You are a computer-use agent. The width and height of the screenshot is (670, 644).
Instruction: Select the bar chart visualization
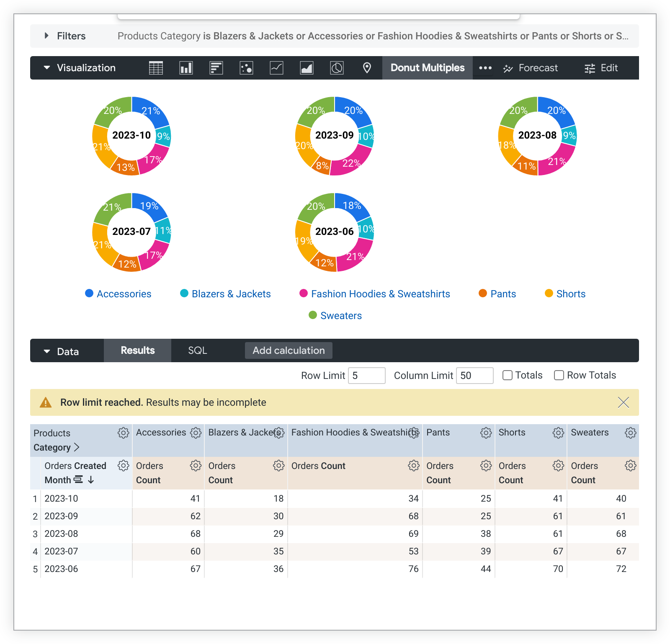(x=216, y=68)
